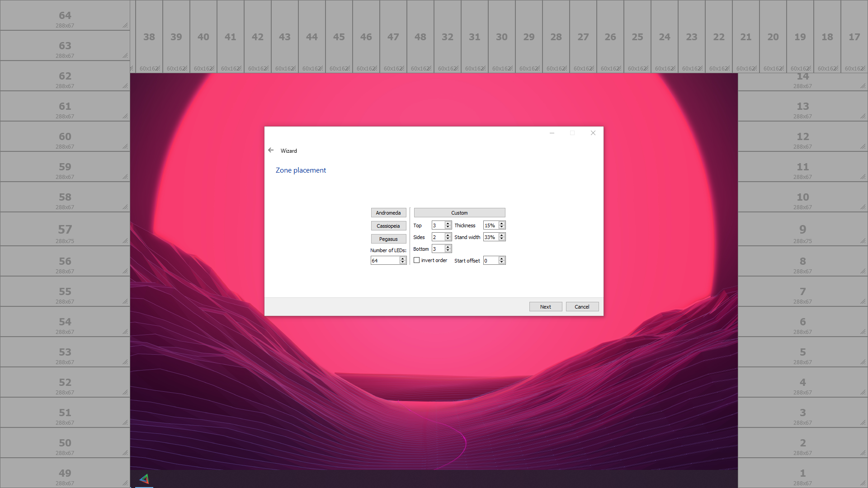Click the Stand width input field
Screen dimensions: 868x488
pyautogui.click(x=491, y=237)
